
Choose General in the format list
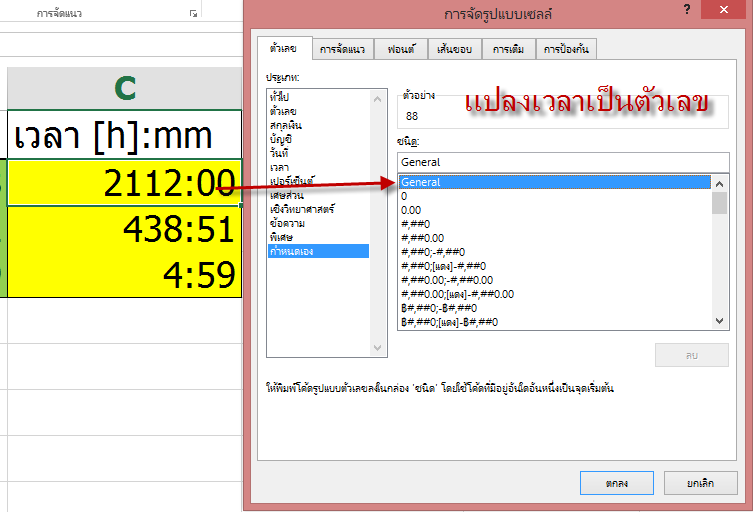555,182
